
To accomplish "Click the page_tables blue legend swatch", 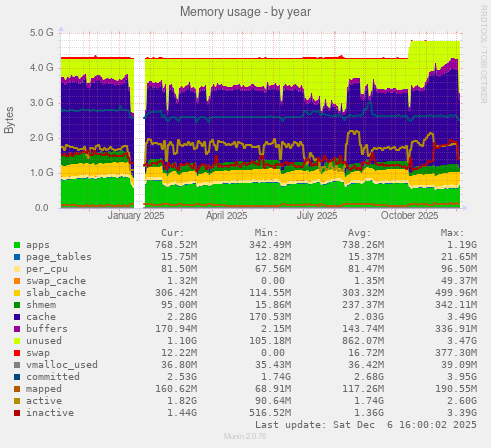I will pos(17,257).
